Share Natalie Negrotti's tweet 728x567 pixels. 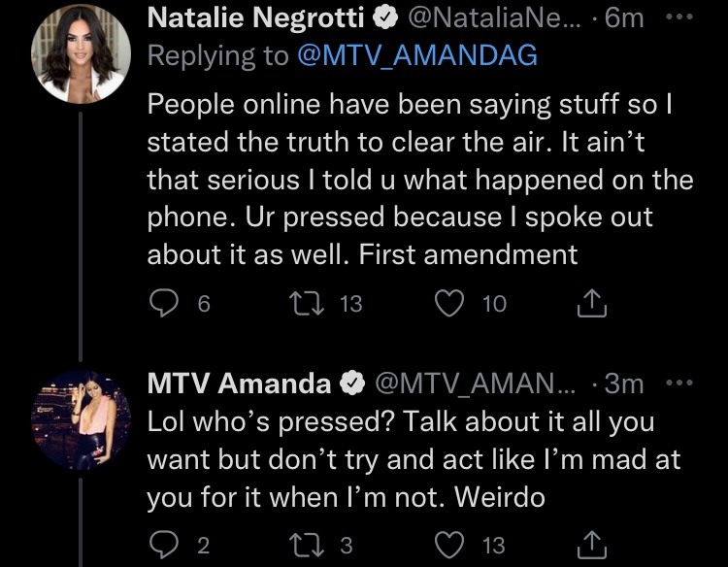coord(592,303)
